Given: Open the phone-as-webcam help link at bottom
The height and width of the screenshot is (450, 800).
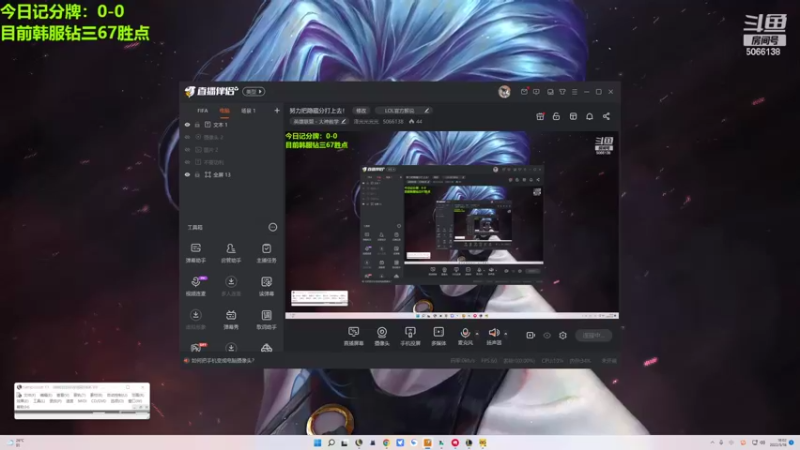Looking at the screenshot, I should (222, 361).
